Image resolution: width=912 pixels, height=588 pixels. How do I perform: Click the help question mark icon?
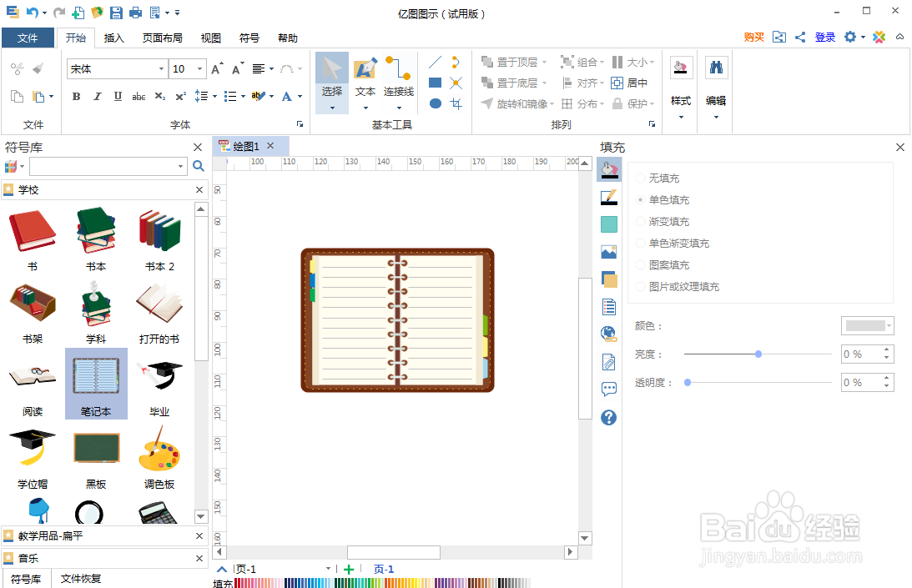pos(608,417)
